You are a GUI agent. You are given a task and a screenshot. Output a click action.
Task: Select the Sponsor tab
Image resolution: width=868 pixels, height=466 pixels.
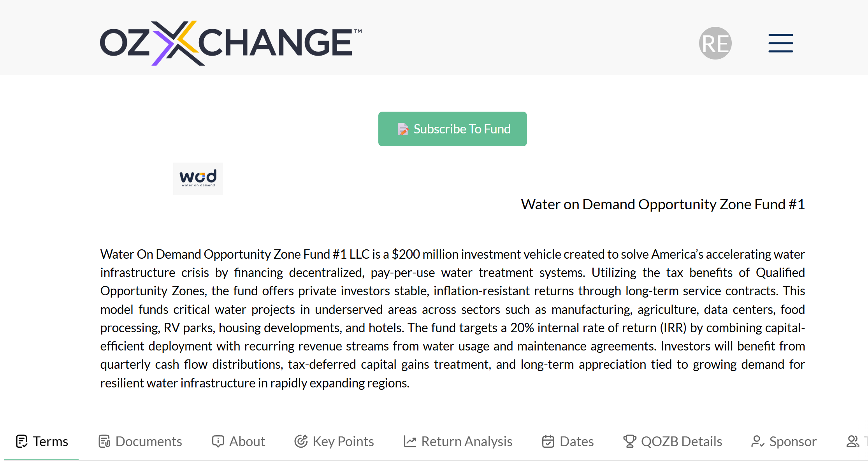pos(792,441)
